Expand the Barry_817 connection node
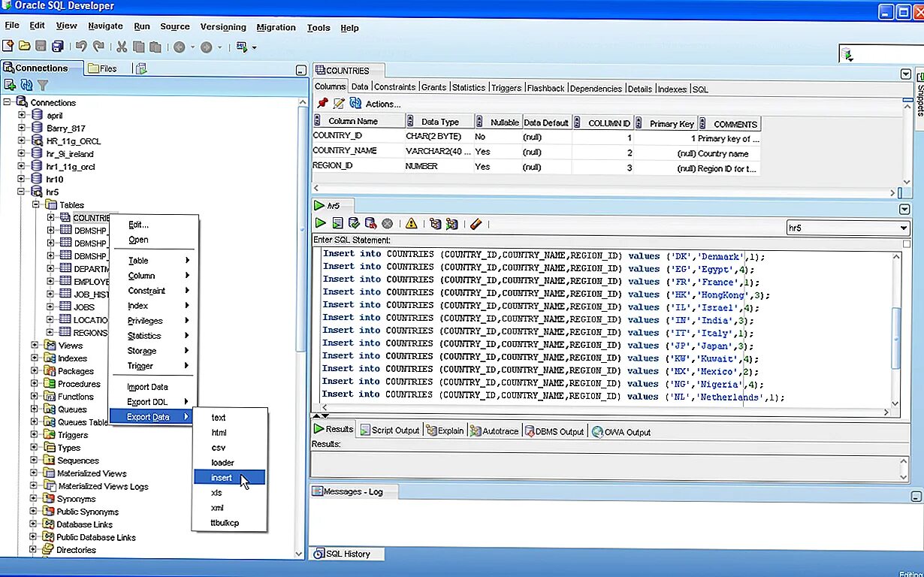 pos(22,128)
